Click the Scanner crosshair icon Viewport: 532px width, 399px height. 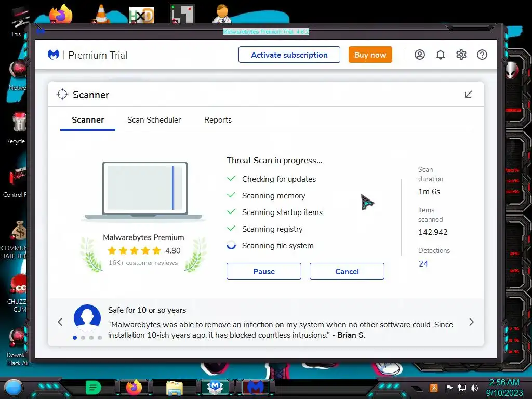[x=62, y=95]
